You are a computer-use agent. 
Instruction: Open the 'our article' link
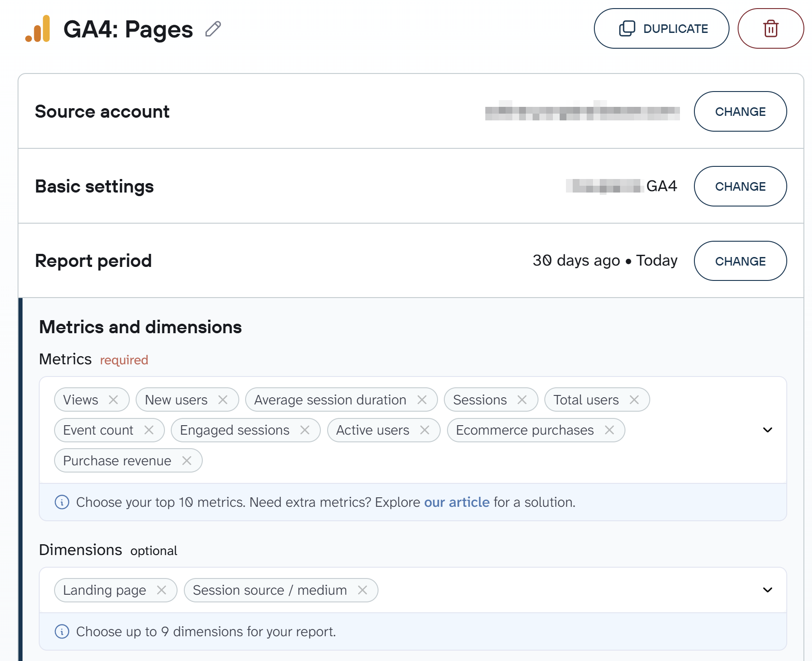coord(456,502)
